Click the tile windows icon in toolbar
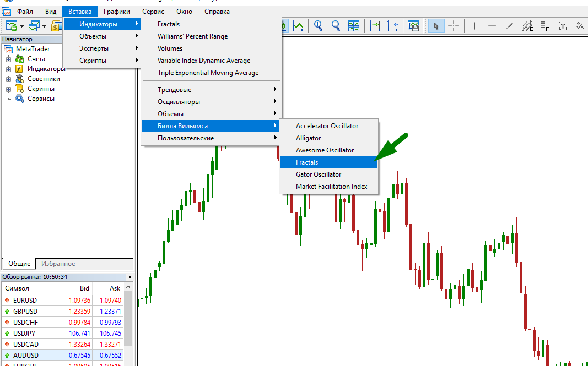 click(353, 26)
